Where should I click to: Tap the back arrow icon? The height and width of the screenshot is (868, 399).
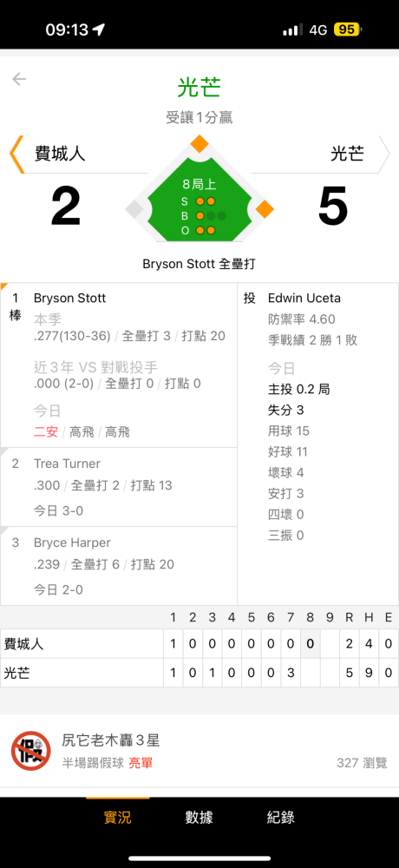click(19, 79)
